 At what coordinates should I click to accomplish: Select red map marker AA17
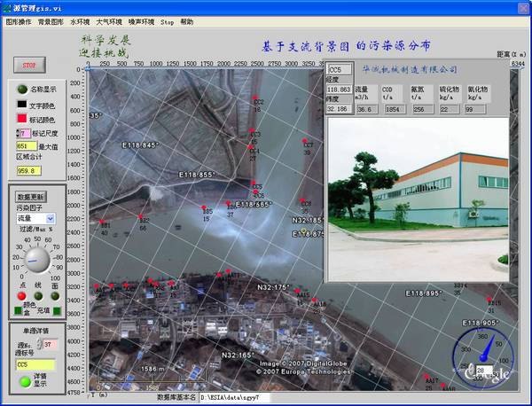tap(426, 376)
